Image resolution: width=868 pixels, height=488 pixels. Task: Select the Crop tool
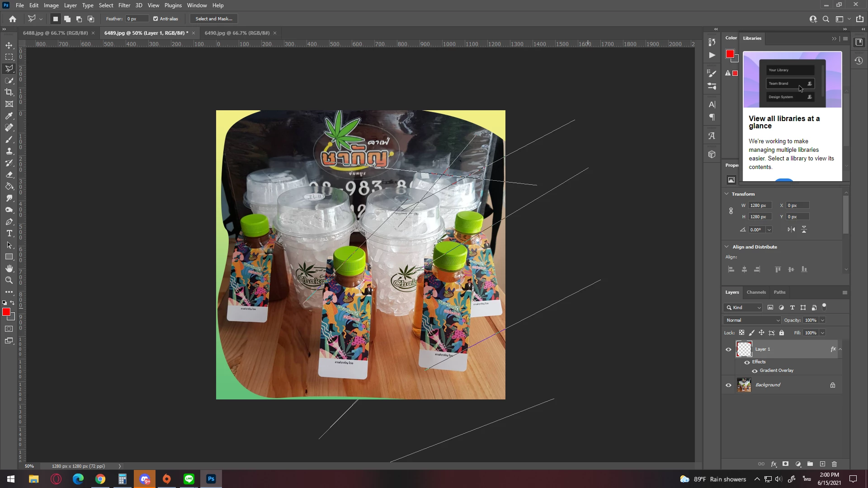9,92
